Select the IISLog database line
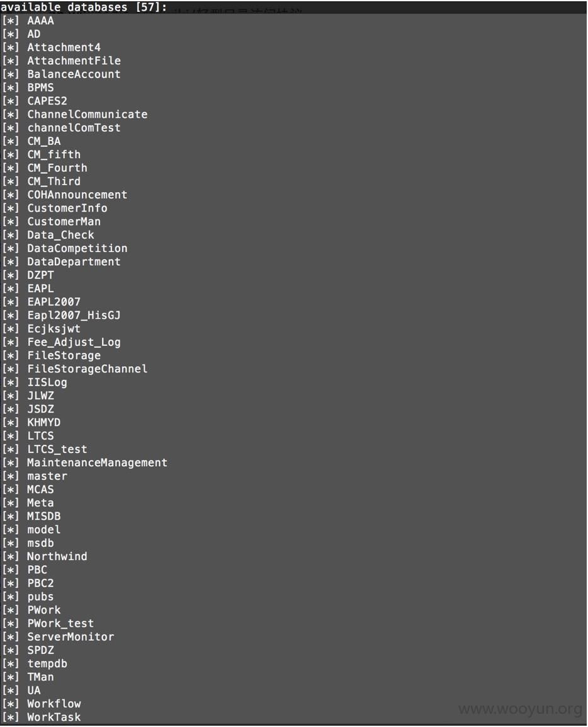This screenshot has width=588, height=727. 47,382
